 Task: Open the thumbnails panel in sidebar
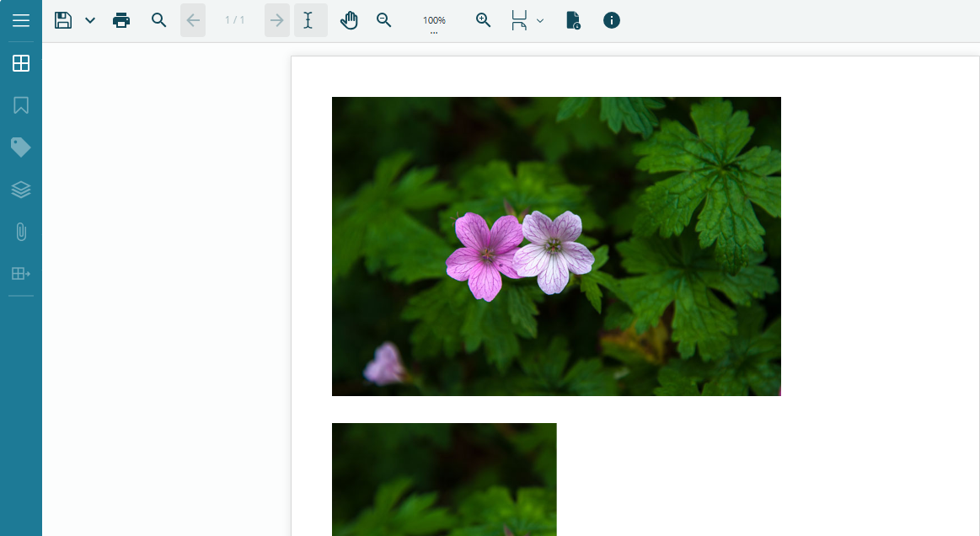[x=20, y=63]
